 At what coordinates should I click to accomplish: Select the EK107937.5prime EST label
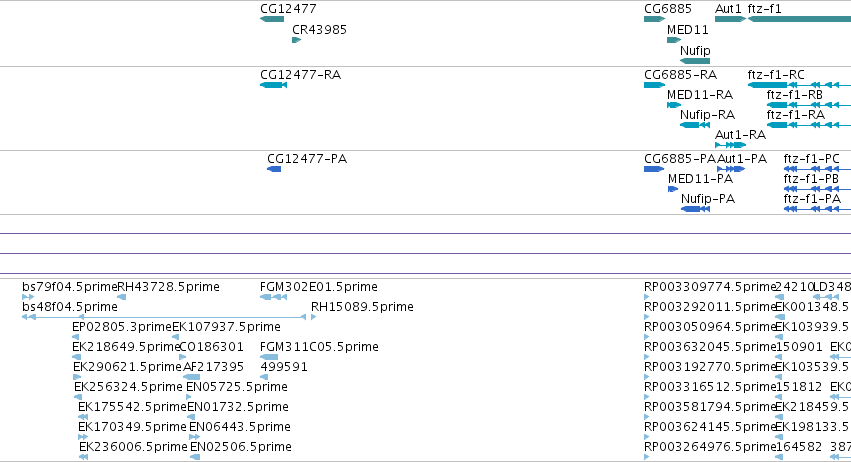[x=226, y=327]
